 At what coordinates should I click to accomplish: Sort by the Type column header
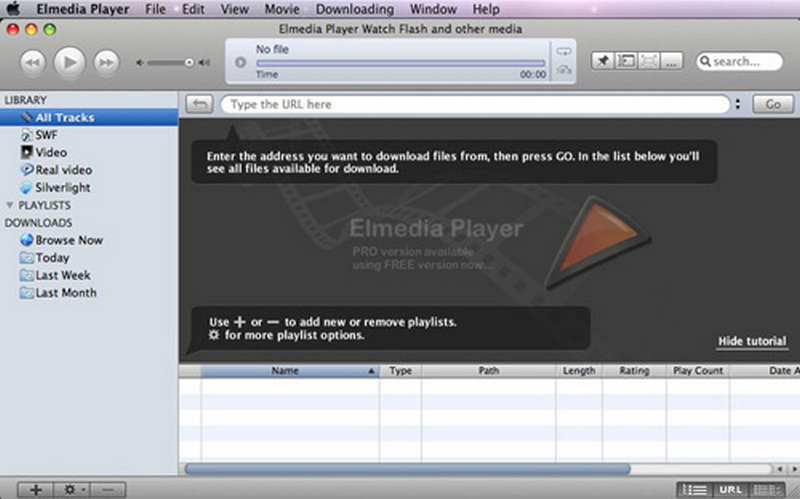(401, 371)
